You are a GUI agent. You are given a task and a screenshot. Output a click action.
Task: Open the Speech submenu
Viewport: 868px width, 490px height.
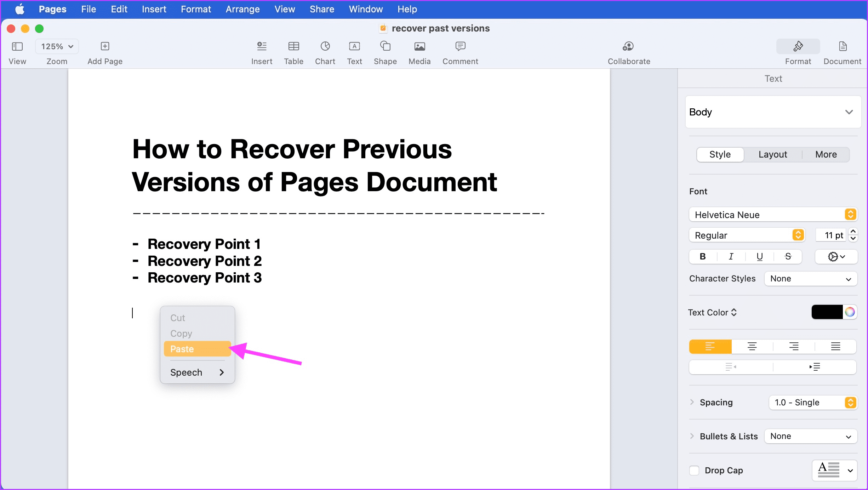pyautogui.click(x=197, y=372)
